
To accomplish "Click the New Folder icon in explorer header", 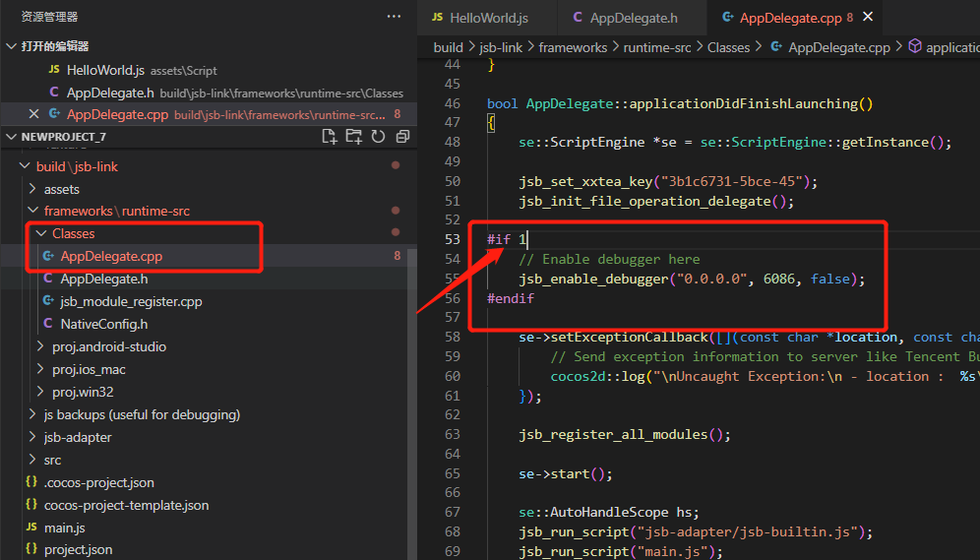I will pyautogui.click(x=354, y=136).
